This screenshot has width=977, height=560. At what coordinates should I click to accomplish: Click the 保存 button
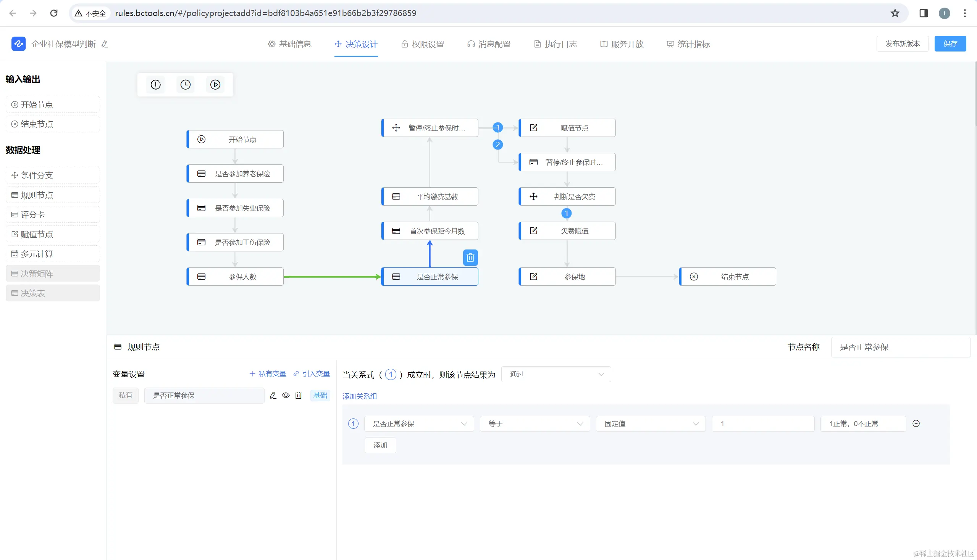tap(950, 44)
